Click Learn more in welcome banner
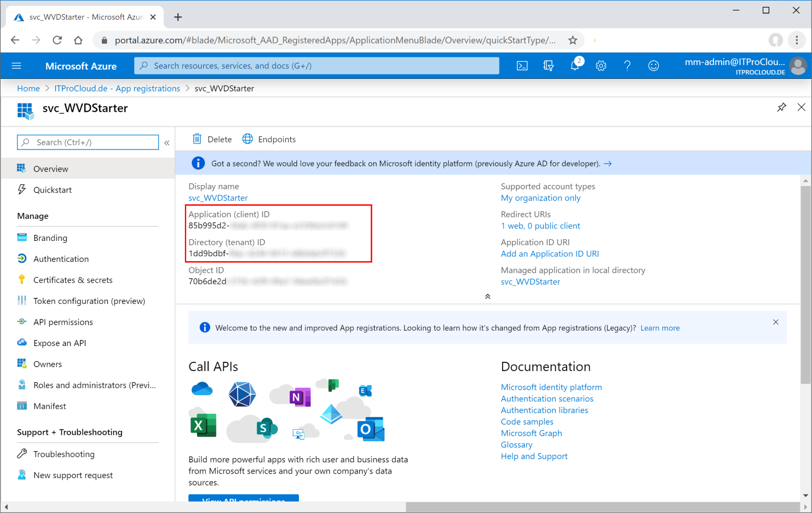This screenshot has height=513, width=812. [660, 328]
